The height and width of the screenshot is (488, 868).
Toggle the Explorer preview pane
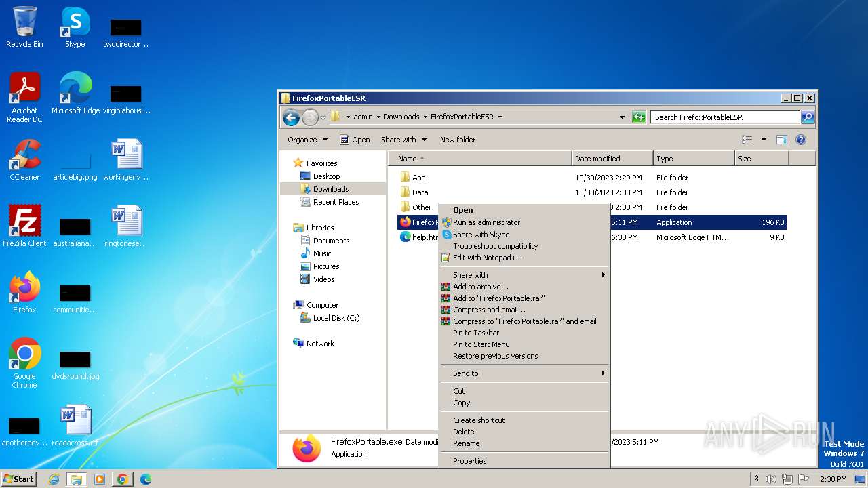[x=782, y=140]
